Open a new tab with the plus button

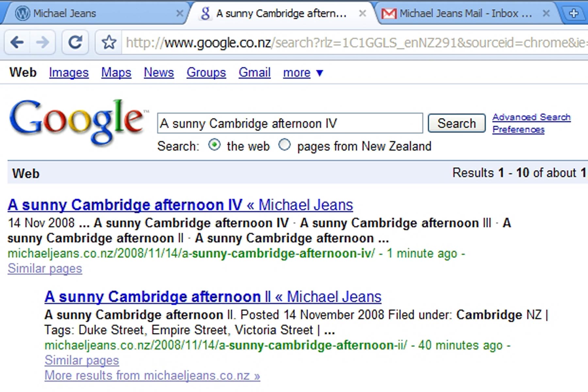[x=574, y=13]
